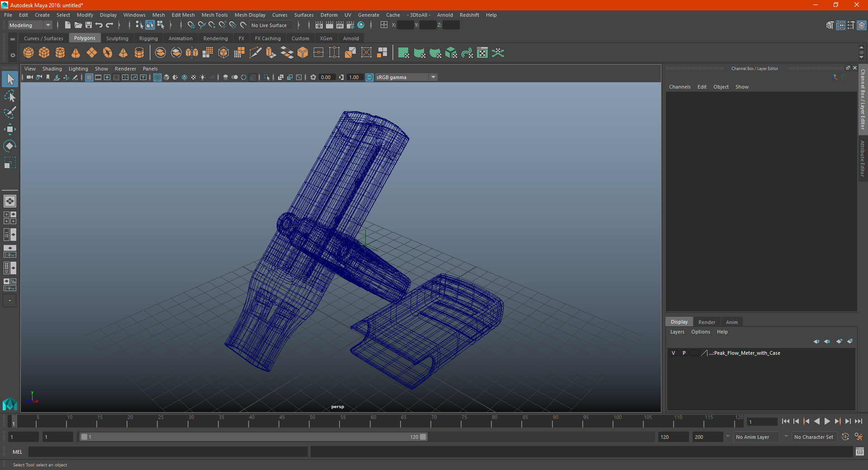The image size is (868, 470).
Task: Switch to the Rigging shelf tab
Action: pos(148,38)
